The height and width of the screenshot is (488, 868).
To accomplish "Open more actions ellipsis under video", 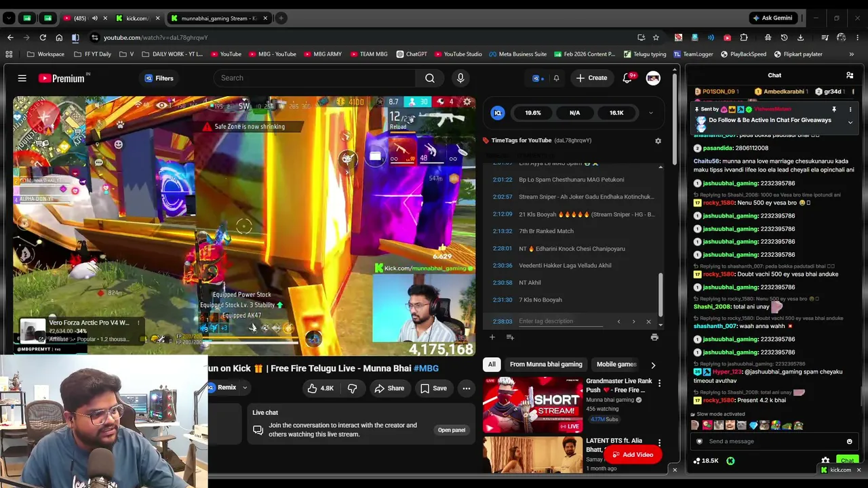I will point(467,388).
